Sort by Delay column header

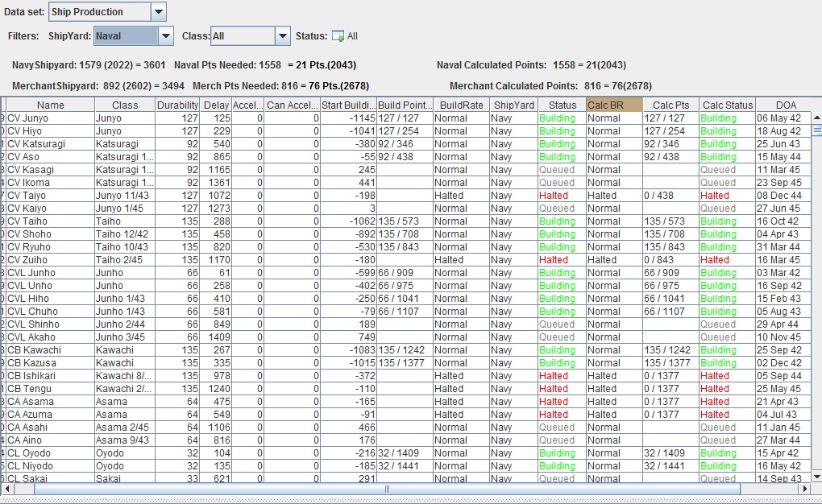coord(215,105)
